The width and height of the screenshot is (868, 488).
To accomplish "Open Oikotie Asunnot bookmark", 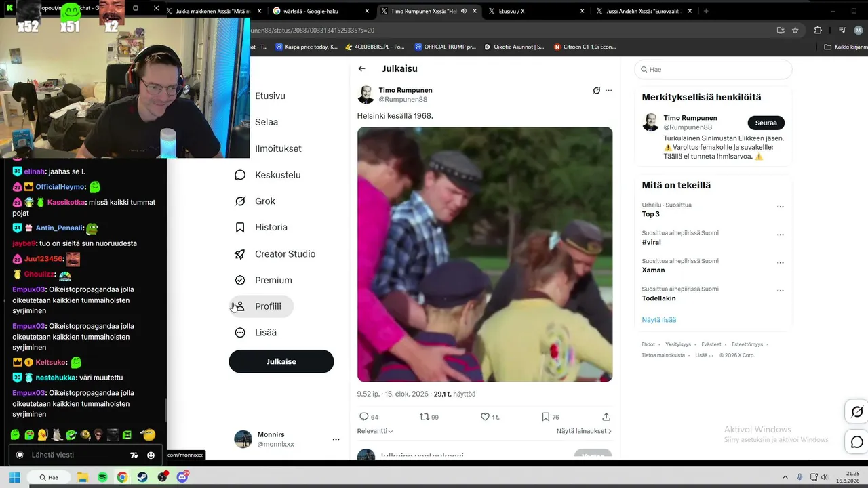I will pyautogui.click(x=514, y=47).
